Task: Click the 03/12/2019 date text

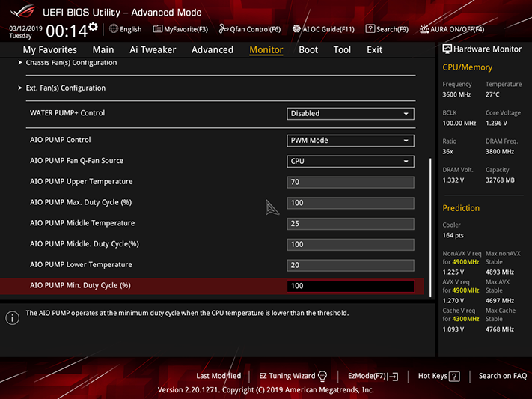Action: click(25, 28)
